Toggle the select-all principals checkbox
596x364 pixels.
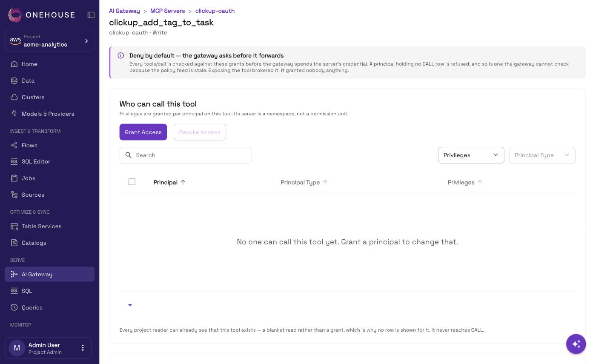pyautogui.click(x=132, y=182)
